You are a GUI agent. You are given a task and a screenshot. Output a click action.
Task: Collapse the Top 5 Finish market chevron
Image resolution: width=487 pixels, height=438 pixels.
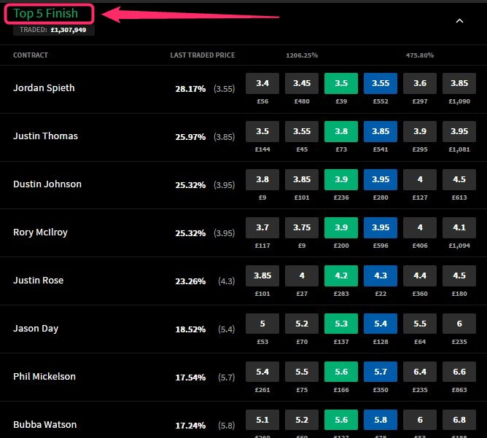point(459,21)
